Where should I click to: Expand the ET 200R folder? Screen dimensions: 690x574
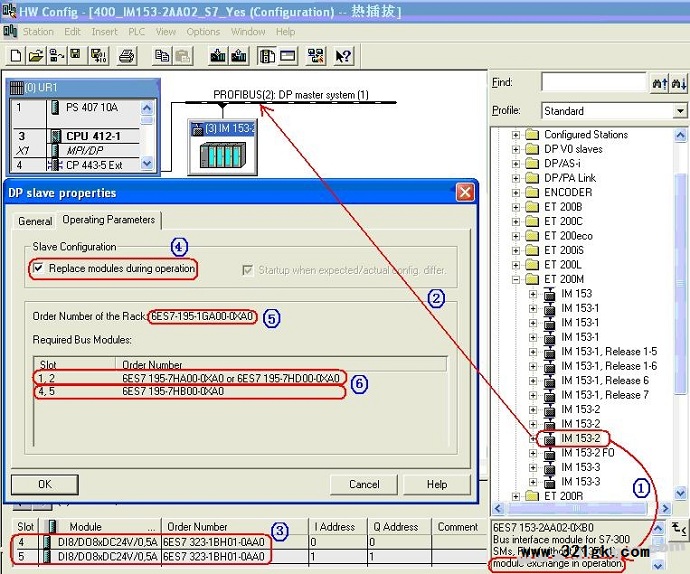(516, 496)
